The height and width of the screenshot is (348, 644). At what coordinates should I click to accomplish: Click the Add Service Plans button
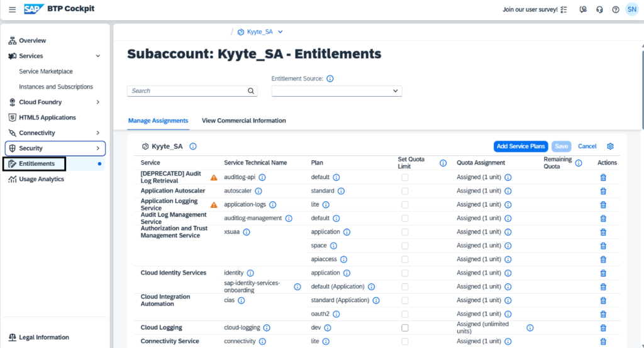click(521, 146)
